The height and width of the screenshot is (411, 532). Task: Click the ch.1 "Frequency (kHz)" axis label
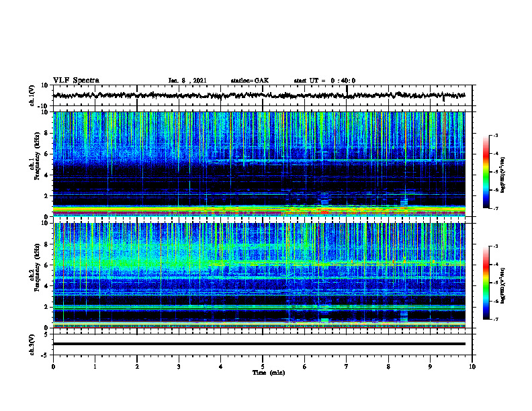click(37, 156)
